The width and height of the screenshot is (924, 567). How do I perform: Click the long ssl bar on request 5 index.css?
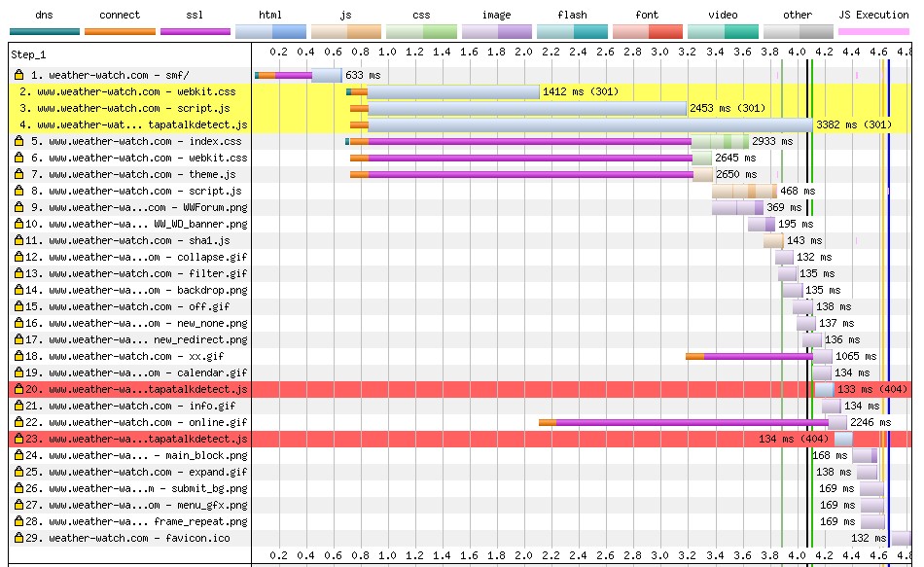(530, 141)
